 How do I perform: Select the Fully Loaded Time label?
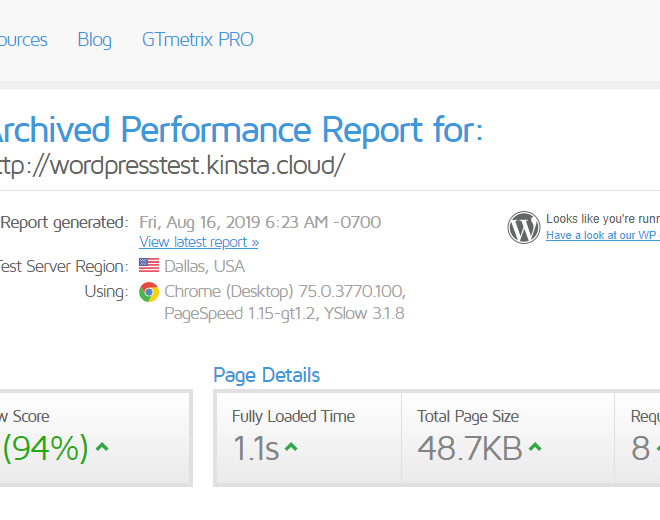[293, 416]
